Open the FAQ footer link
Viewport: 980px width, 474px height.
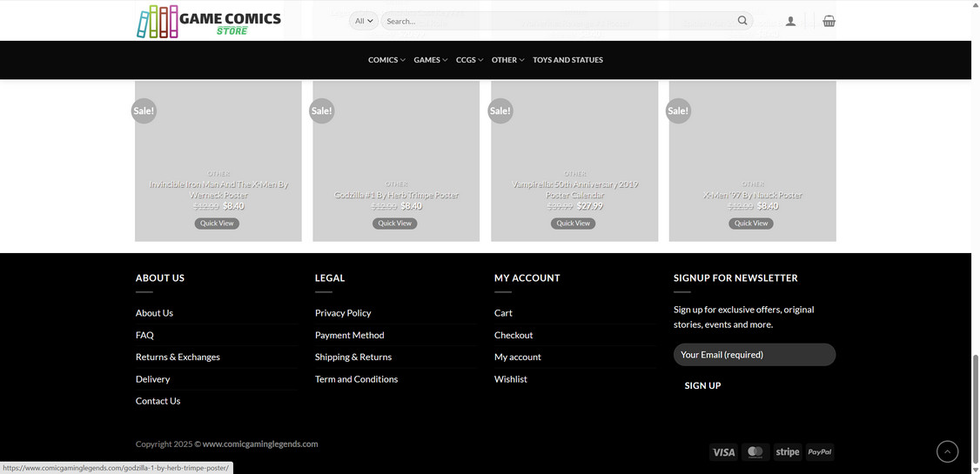coord(144,335)
